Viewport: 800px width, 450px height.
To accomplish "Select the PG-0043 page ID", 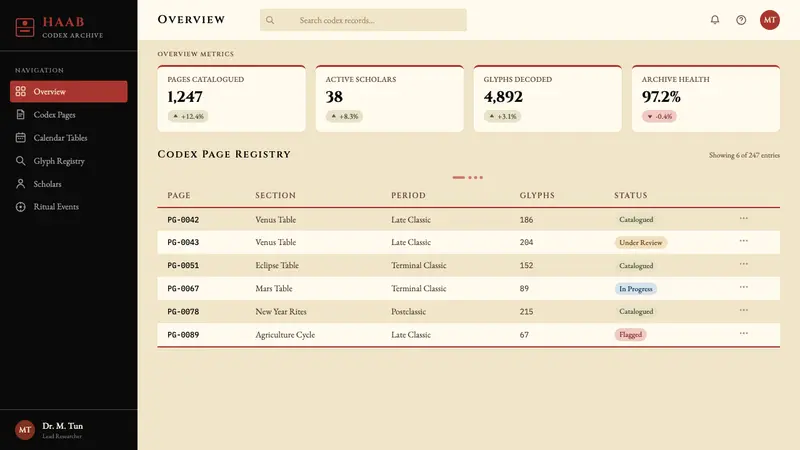I will coord(183,242).
